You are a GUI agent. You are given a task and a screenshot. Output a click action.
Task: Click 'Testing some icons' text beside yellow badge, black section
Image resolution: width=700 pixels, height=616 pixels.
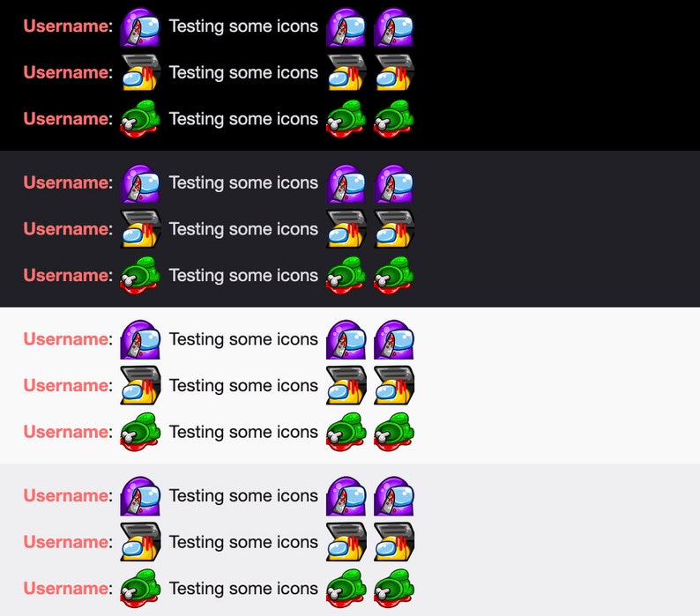(243, 73)
